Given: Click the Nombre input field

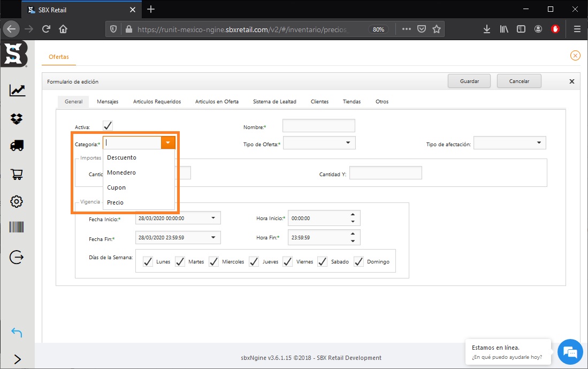Looking at the screenshot, I should point(319,126).
